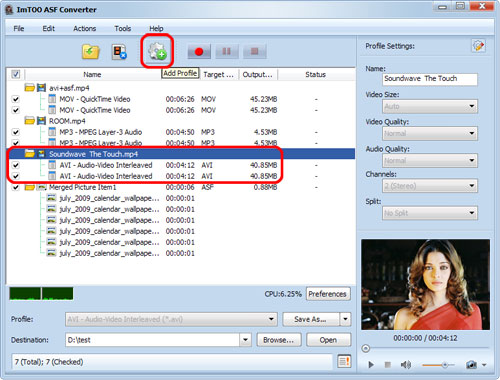Viewport: 500px width, 380px height.
Task: Click the first AVI profile file icon
Action: coord(52,165)
